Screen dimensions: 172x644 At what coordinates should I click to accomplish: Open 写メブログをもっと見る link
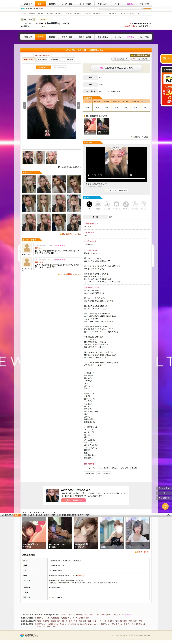click(71, 234)
